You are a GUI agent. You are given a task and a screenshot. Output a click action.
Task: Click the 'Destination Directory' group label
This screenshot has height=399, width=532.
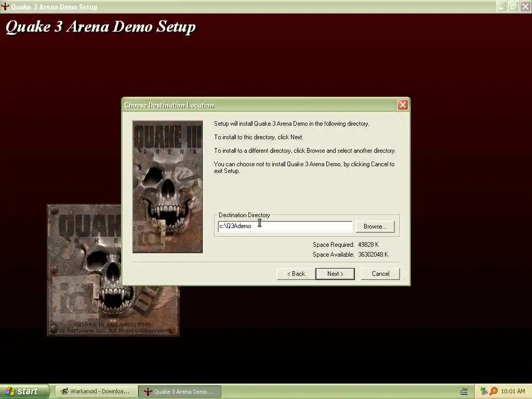click(244, 215)
